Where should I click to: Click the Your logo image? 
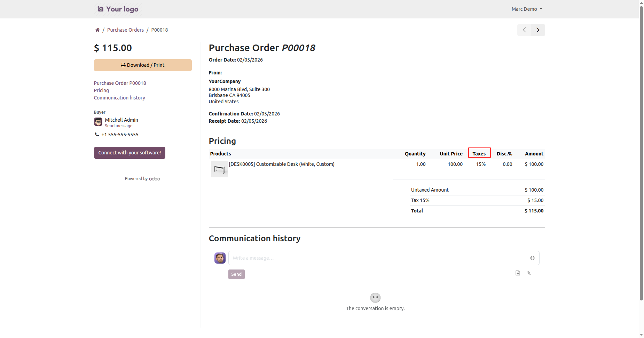118,9
